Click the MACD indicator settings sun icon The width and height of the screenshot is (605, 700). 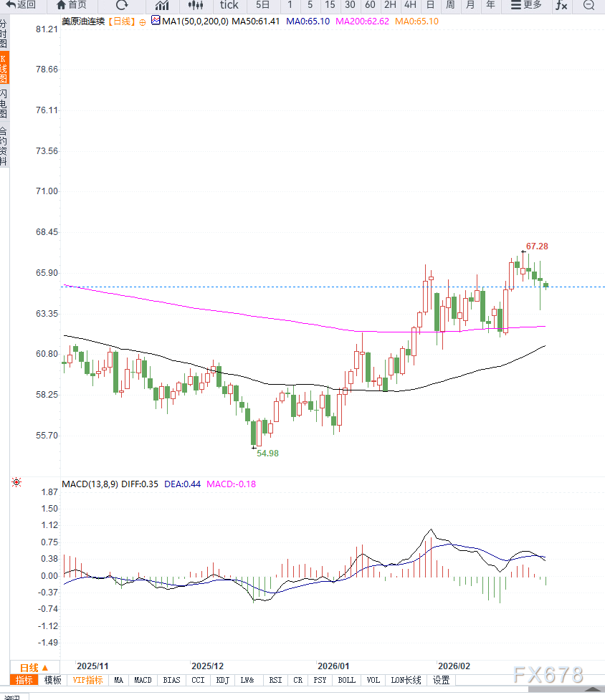(x=16, y=483)
